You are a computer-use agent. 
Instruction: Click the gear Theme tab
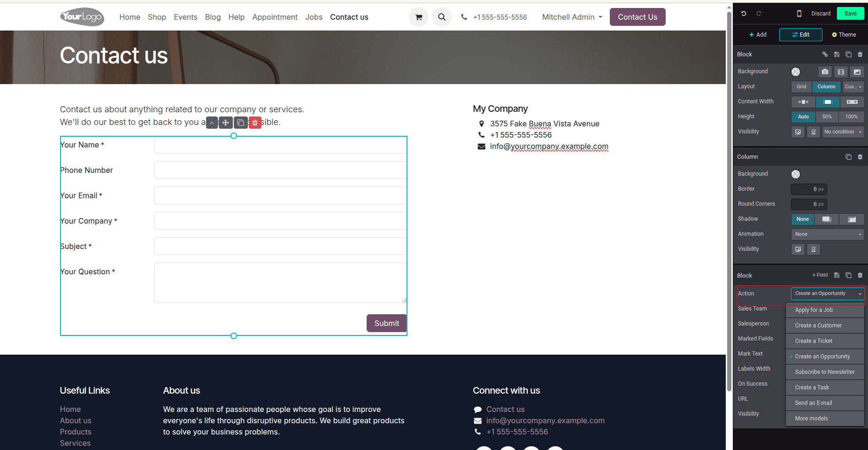[844, 35]
